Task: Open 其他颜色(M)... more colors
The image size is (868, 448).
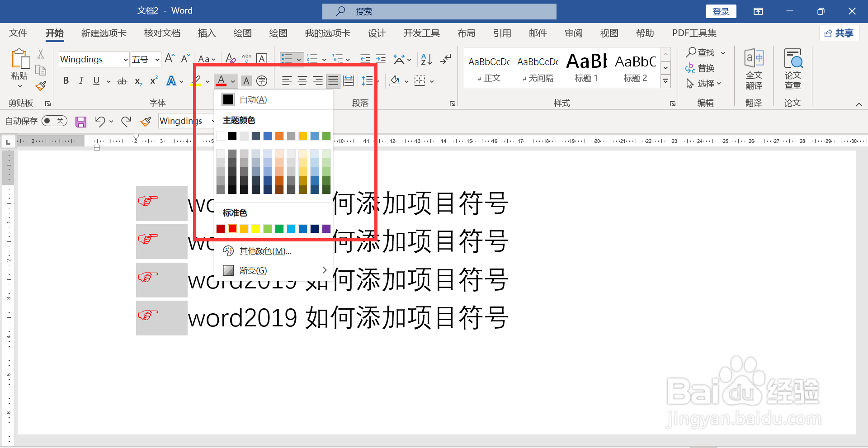Action: coord(274,251)
